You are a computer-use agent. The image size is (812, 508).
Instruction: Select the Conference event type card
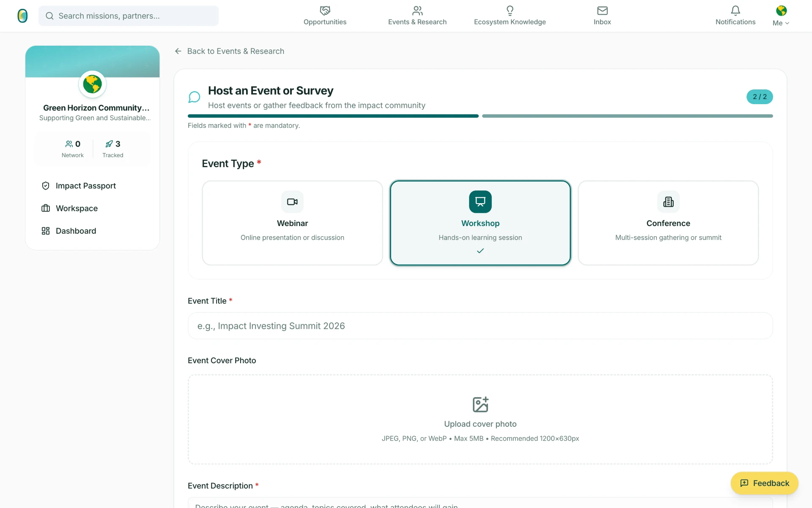tap(668, 223)
